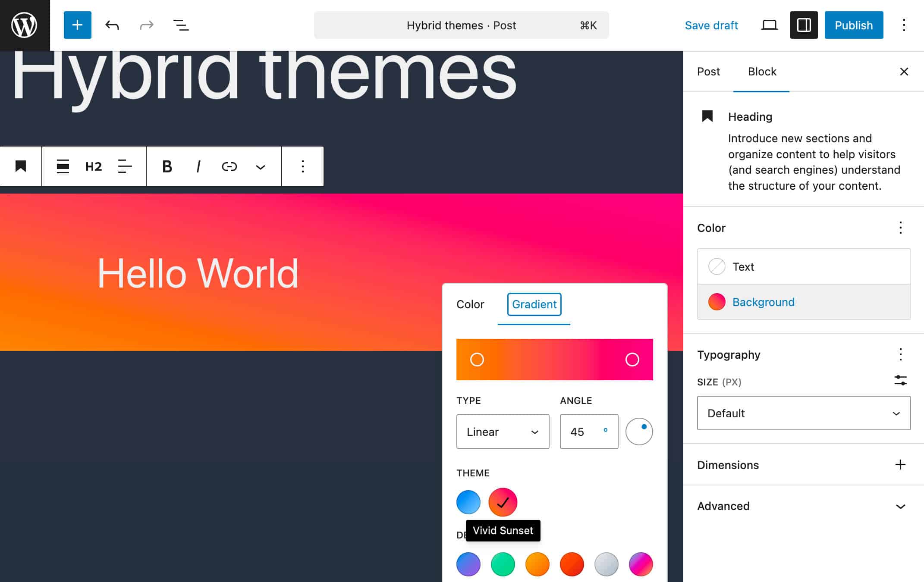Select the Vivid Sunset theme gradient
This screenshot has height=582, width=924.
[x=502, y=502]
